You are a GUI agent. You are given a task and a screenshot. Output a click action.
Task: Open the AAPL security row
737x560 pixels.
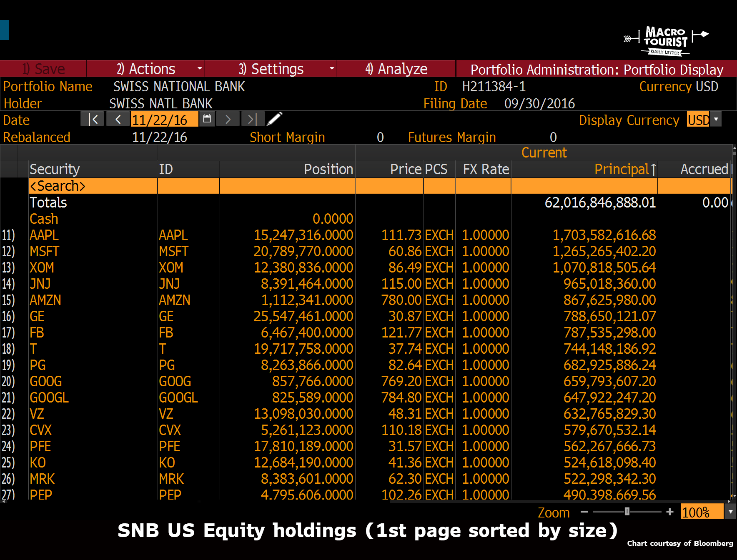(367, 235)
